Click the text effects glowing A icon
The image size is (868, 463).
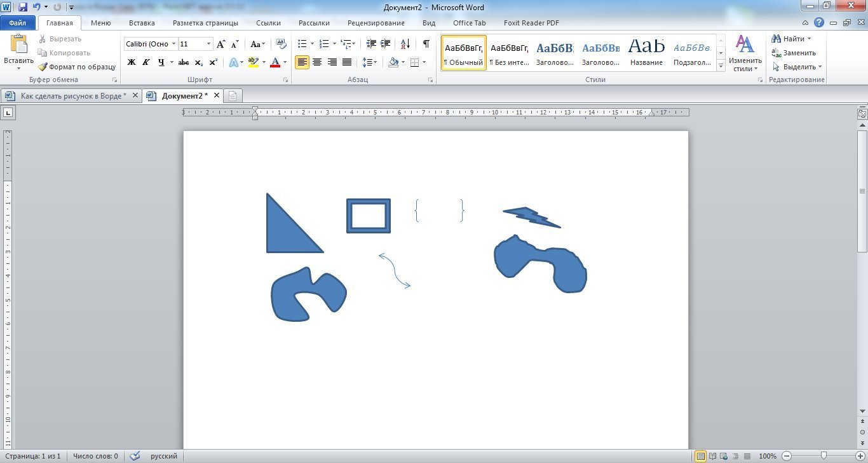pos(233,62)
